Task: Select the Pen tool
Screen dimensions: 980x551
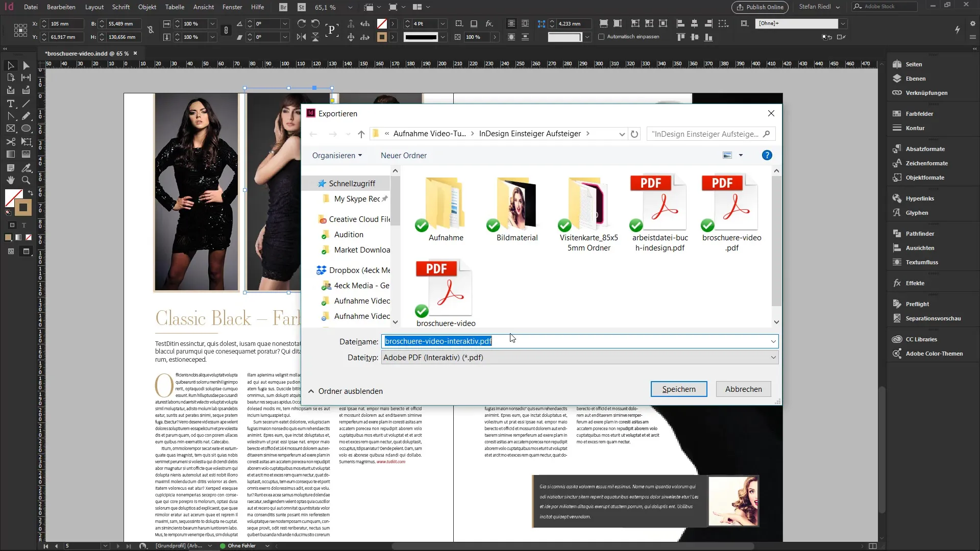Action: [x=10, y=116]
